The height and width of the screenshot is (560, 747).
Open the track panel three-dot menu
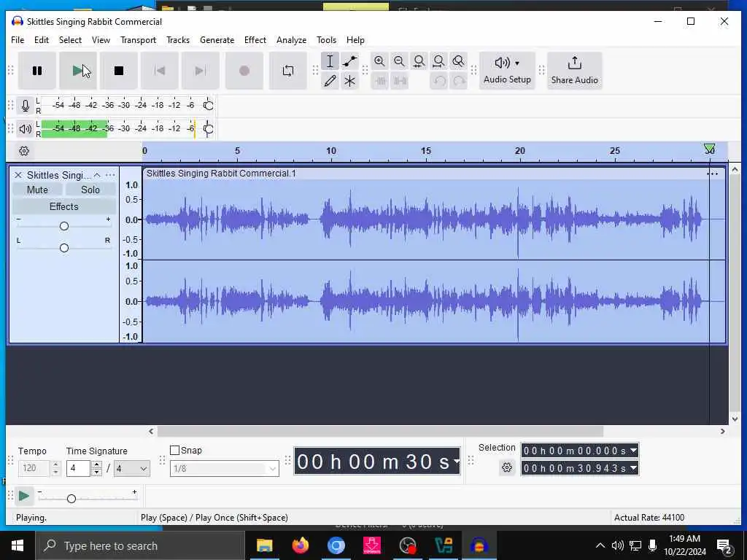[x=110, y=175]
